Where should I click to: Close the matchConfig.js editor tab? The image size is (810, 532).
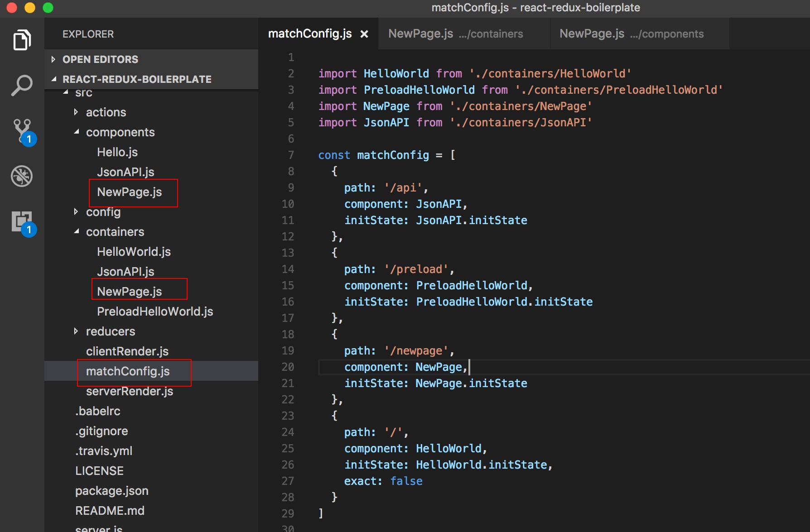click(x=364, y=34)
